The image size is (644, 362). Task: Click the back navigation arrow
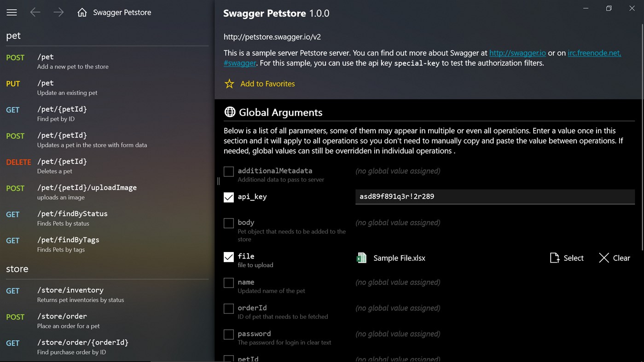coord(35,12)
